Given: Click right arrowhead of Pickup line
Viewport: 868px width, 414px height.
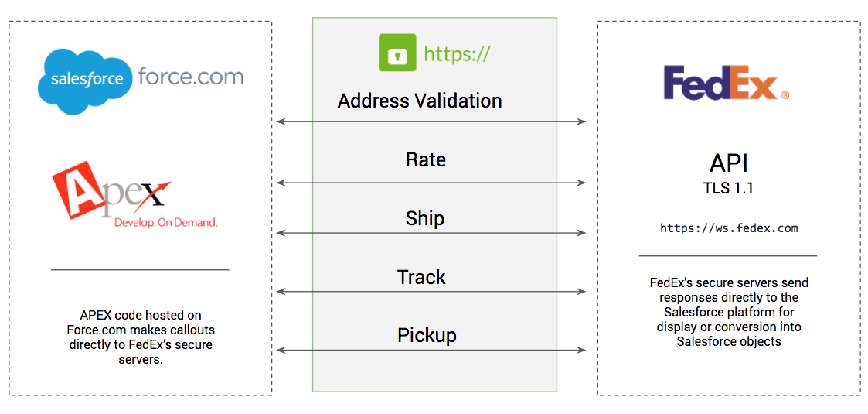Looking at the screenshot, I should (581, 350).
